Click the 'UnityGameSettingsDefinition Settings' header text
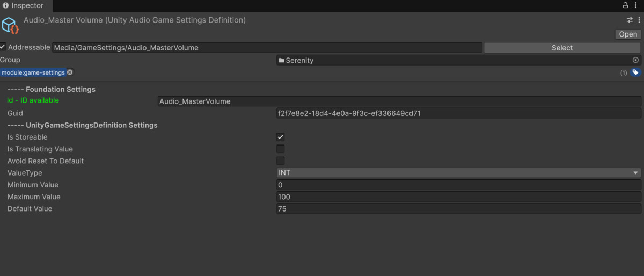Screen dimensions: 644x276 92,125
